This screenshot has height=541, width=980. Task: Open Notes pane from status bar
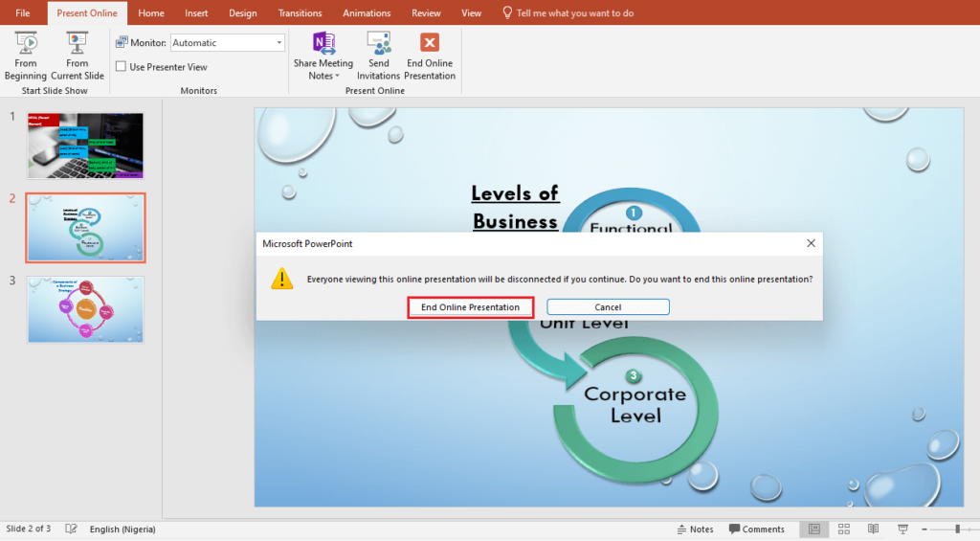tap(695, 530)
